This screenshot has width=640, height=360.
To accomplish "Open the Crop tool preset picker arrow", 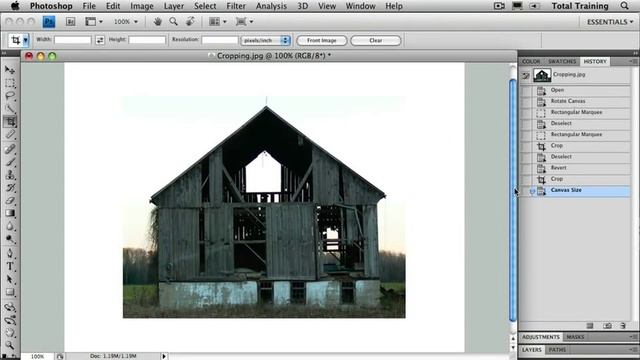I will click(x=25, y=40).
